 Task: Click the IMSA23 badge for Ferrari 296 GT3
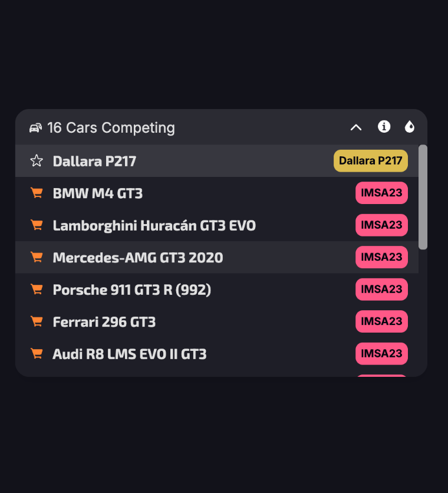coord(381,321)
